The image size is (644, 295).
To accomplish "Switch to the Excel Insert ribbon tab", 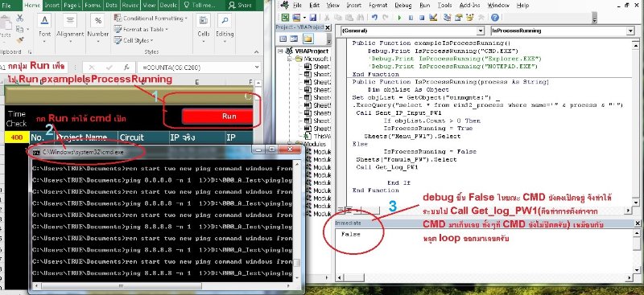I will pos(52,6).
